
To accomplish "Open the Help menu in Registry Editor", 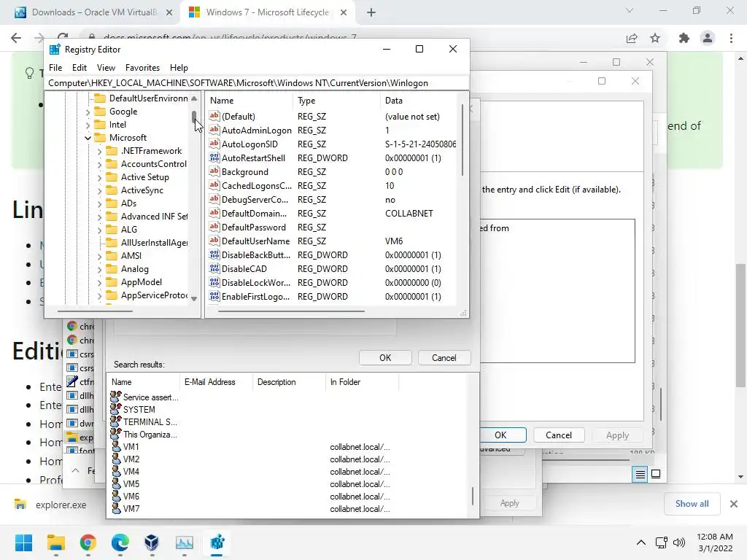I will [x=179, y=68].
